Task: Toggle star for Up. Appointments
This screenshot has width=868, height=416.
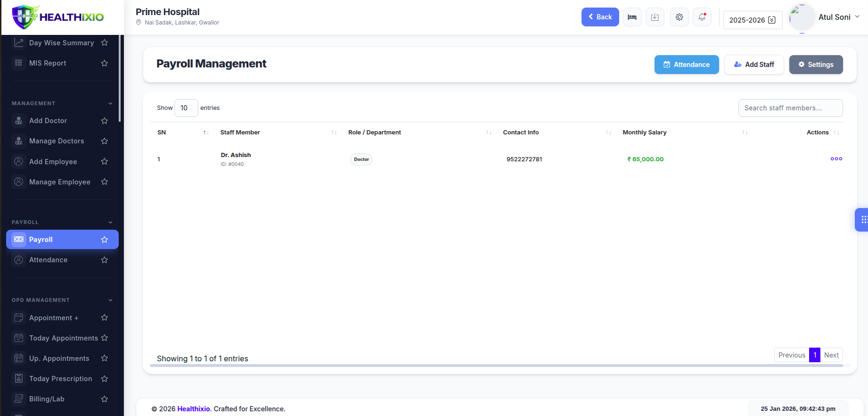Action: [x=105, y=358]
